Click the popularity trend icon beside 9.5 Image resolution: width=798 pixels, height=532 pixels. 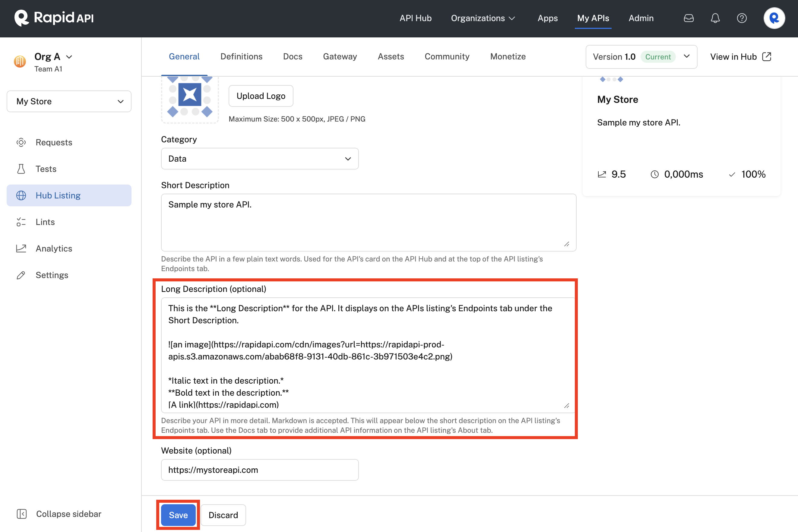pos(602,174)
